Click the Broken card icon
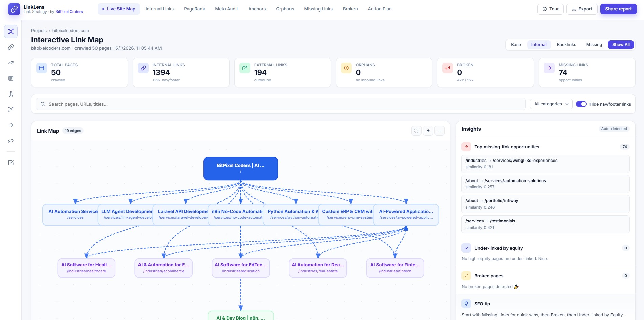The image size is (644, 320). 448,68
